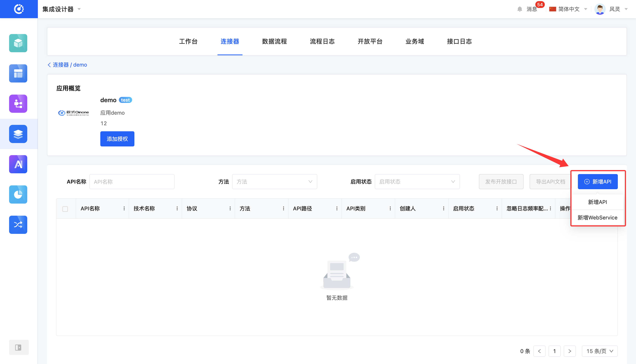Switch to the 数据流程 tab

pyautogui.click(x=274, y=41)
